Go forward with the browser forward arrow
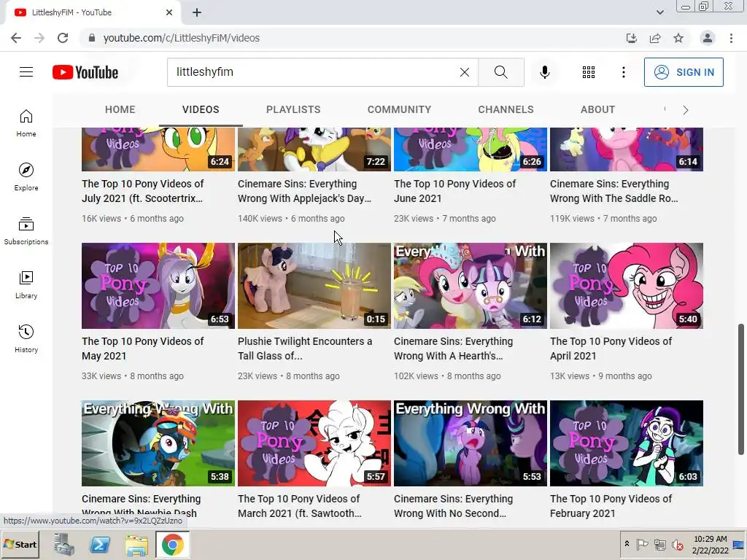This screenshot has width=747, height=560. coord(39,38)
